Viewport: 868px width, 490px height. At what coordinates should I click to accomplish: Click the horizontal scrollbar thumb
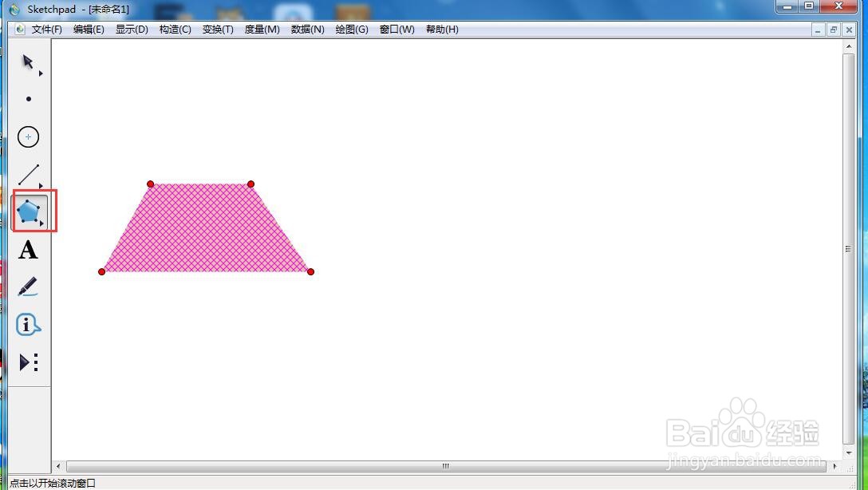pos(446,466)
